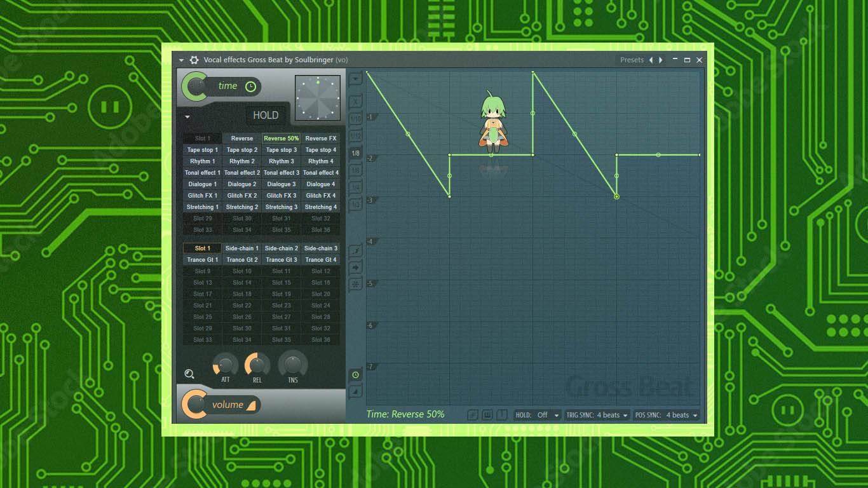868x488 pixels.
Task: Select the pencil step-edit tool in the side strip
Action: click(x=355, y=251)
